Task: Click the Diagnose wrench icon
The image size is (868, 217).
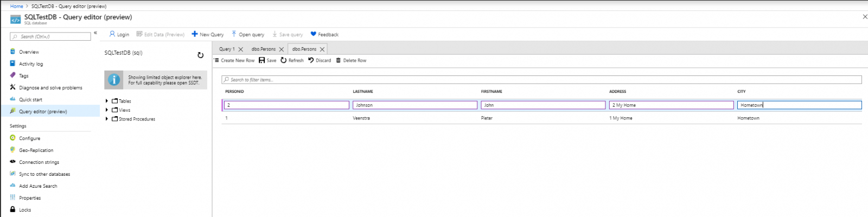Action: coord(12,87)
